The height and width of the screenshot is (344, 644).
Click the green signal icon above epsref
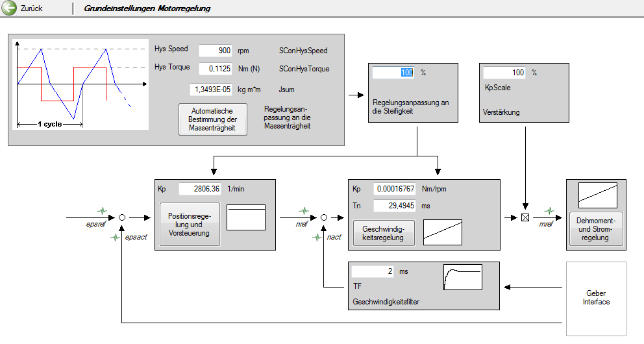(103, 210)
